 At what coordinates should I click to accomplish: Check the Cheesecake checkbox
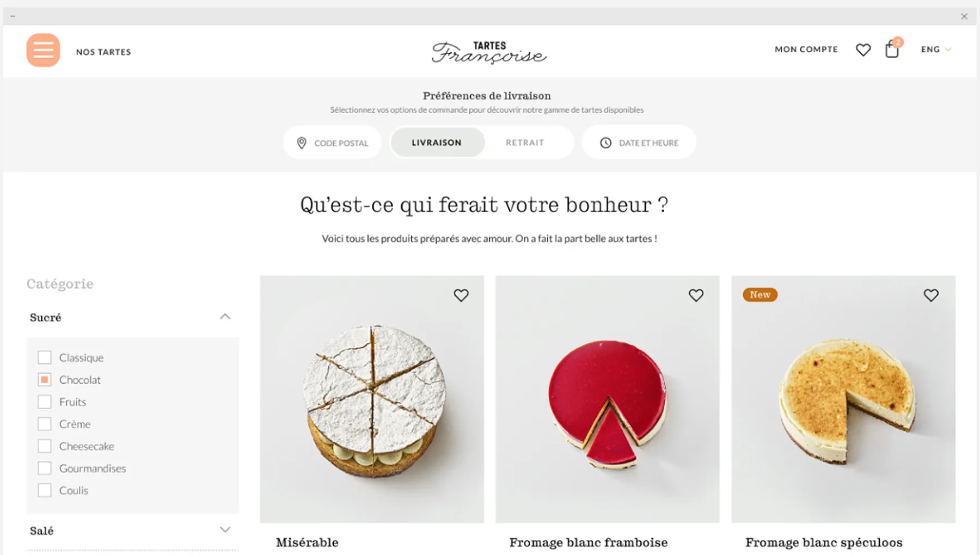click(45, 446)
